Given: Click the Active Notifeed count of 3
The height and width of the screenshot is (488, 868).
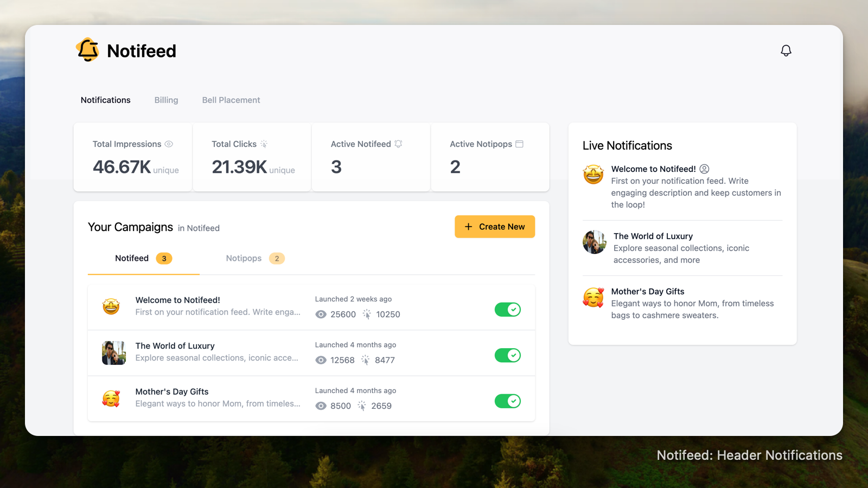Looking at the screenshot, I should pyautogui.click(x=336, y=167).
